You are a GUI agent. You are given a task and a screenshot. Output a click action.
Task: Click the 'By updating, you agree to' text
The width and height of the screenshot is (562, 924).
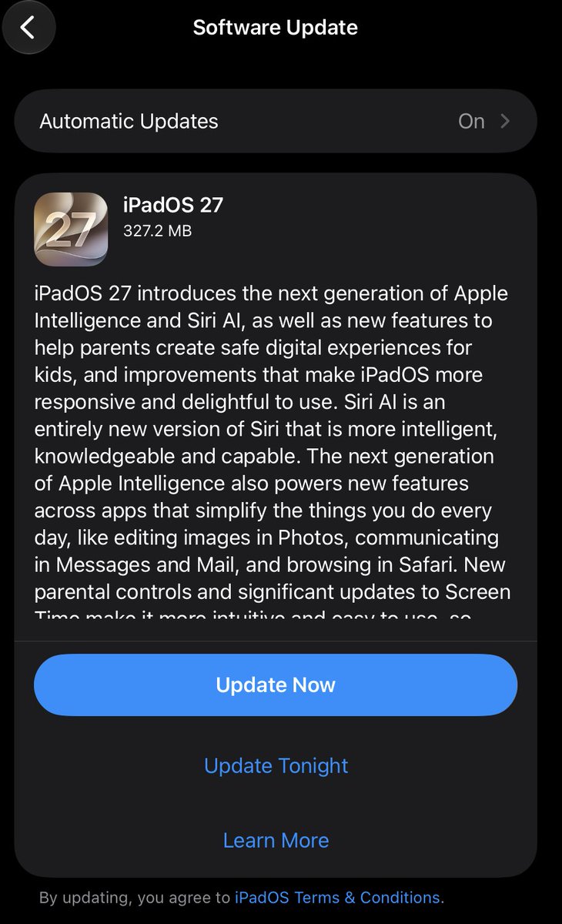pyautogui.click(x=135, y=898)
